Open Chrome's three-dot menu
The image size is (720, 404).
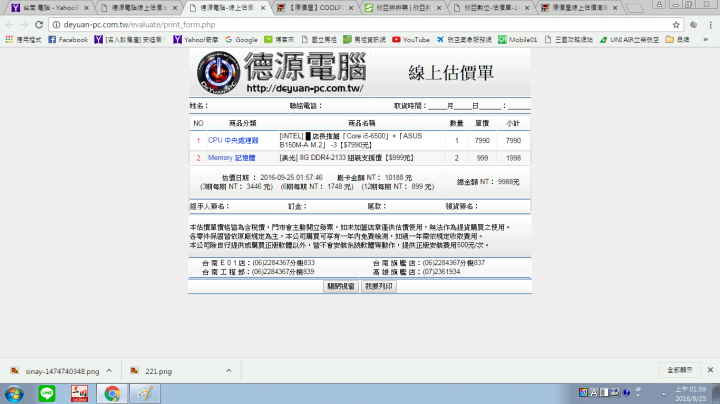pyautogui.click(x=710, y=25)
